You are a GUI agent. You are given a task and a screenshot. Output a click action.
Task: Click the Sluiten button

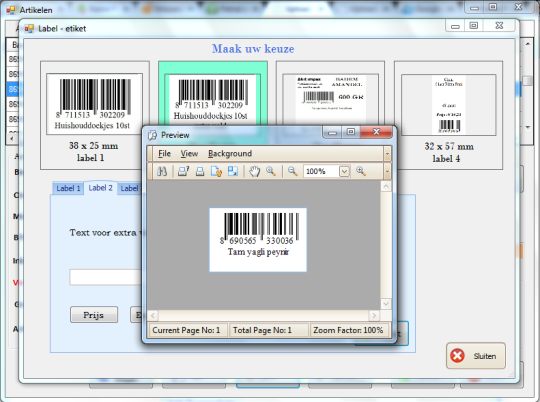[476, 356]
